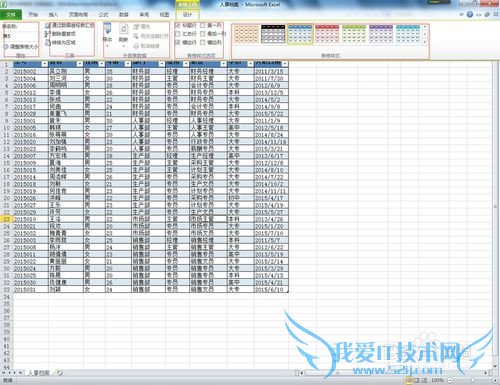
Task: Switch to the 开始 (Home) ribbon tab
Action: pos(33,15)
